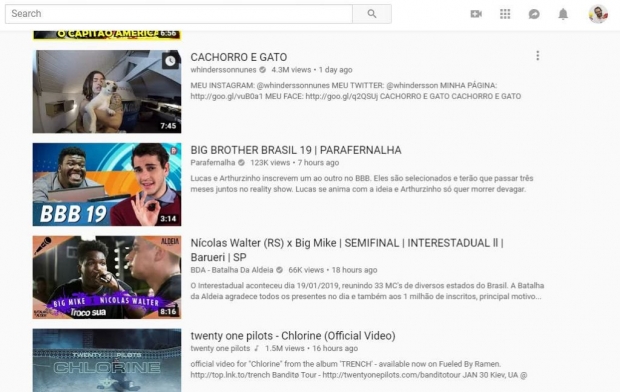Open Nícolas Walter x Big Mike video title
This screenshot has width=620, height=392.
click(x=347, y=250)
